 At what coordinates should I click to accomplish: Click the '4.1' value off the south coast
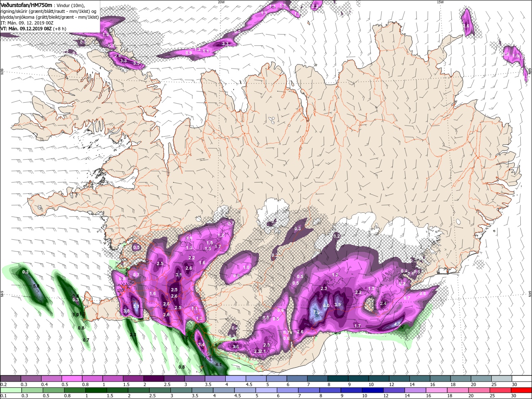click(x=219, y=365)
